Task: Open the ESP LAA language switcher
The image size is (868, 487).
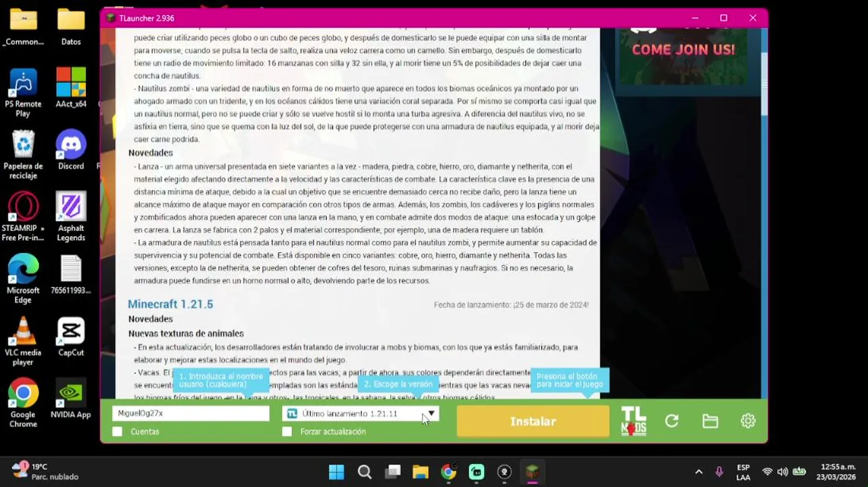Action: tap(743, 472)
